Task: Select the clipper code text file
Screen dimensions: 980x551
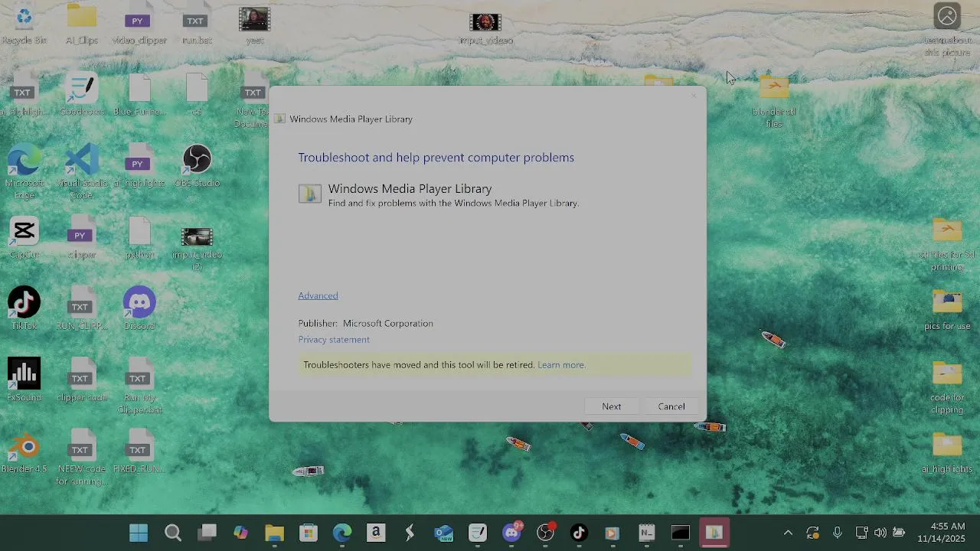Action: pos(82,380)
